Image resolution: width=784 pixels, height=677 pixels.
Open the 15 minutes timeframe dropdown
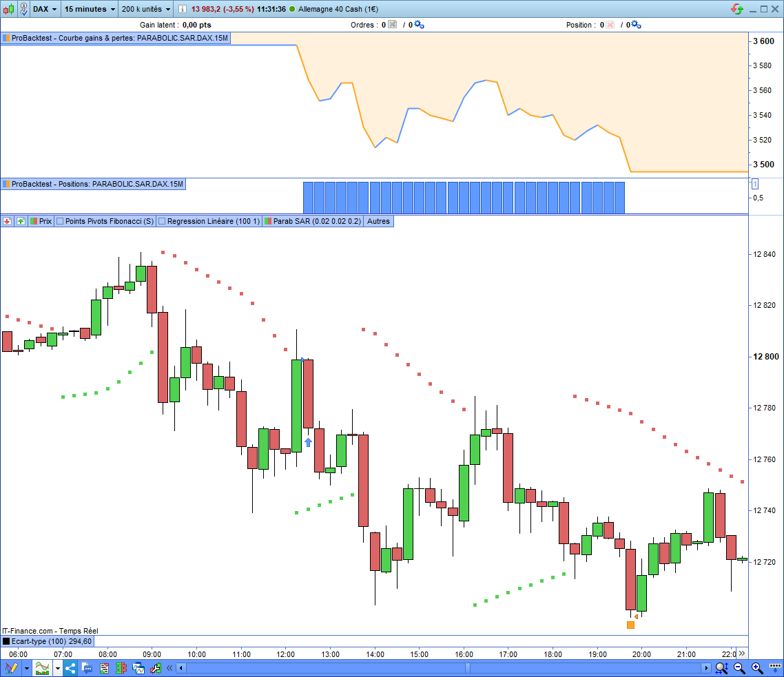(x=90, y=9)
